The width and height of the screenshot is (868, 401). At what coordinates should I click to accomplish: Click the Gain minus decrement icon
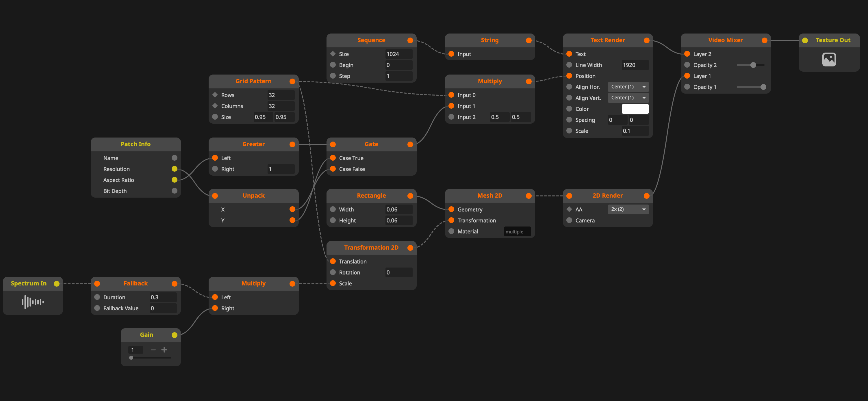coord(153,350)
